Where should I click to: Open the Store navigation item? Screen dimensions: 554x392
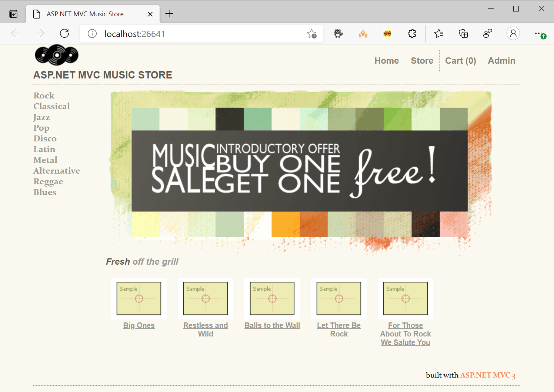(422, 61)
